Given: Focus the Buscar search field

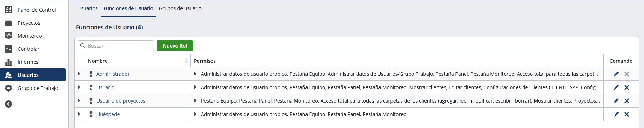Looking at the screenshot, I should click(x=116, y=46).
